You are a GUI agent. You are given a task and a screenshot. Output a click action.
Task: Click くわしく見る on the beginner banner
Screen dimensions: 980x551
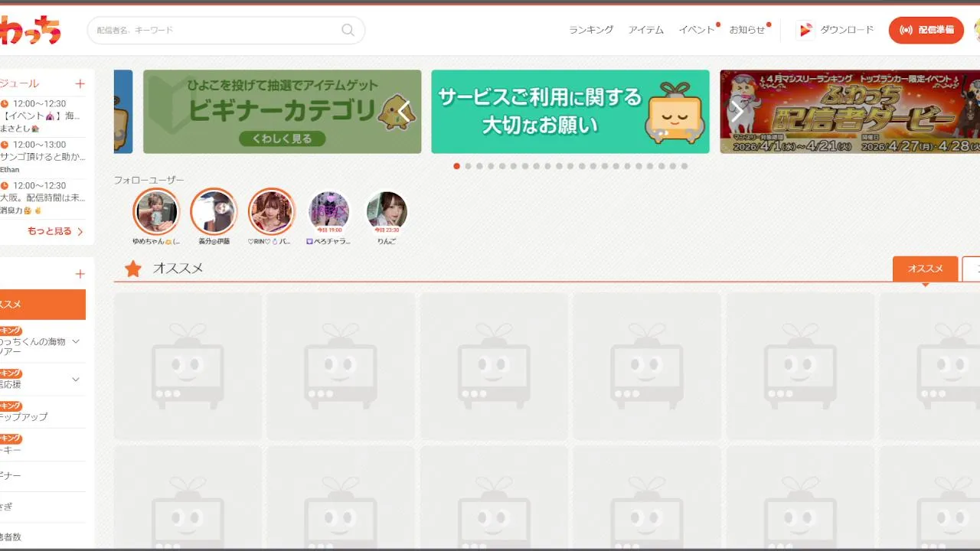[282, 139]
